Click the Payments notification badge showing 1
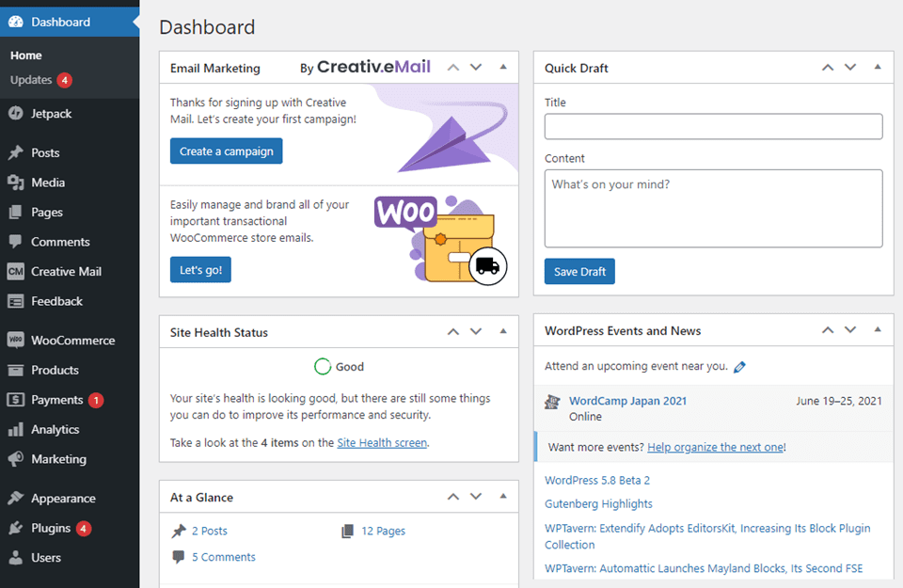903x588 pixels. click(96, 400)
